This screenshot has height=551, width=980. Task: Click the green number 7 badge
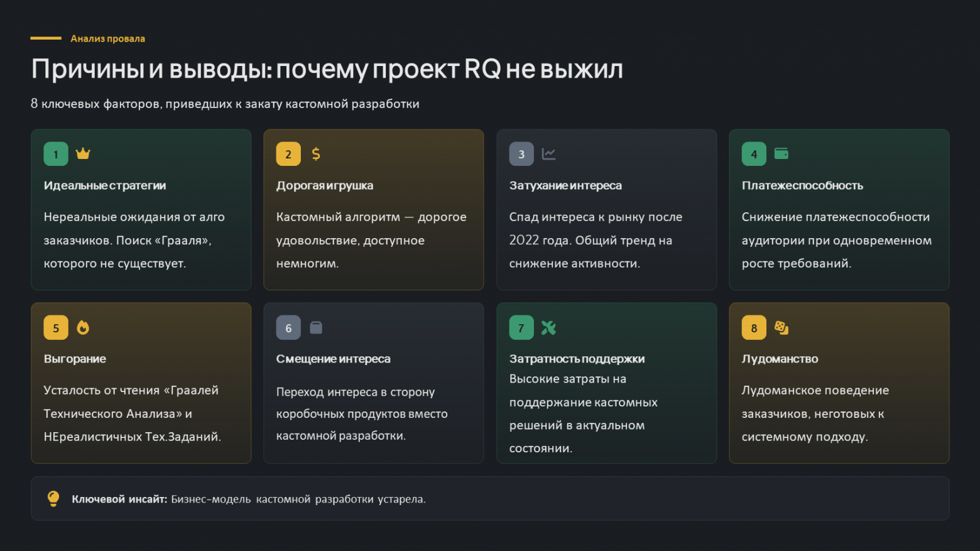(521, 327)
